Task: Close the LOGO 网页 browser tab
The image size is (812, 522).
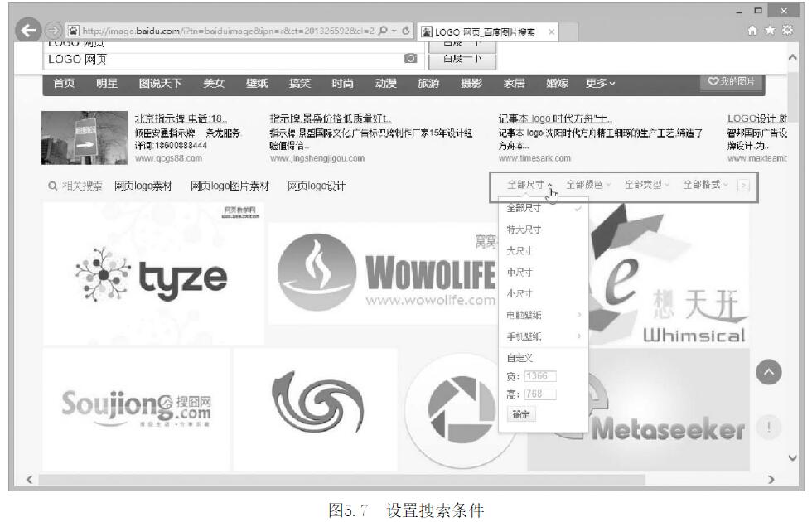Action: pos(551,32)
